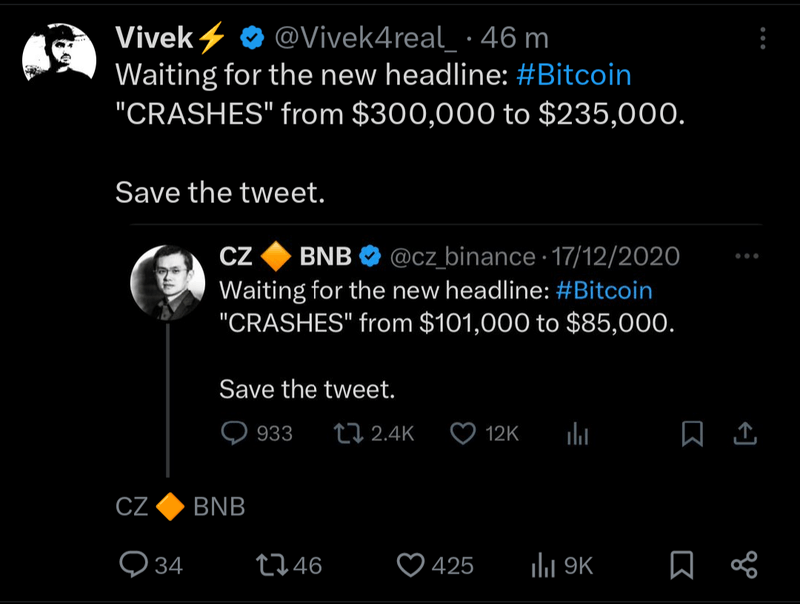Open #Bitcoin hashtag in CZ's tweet

click(x=602, y=291)
